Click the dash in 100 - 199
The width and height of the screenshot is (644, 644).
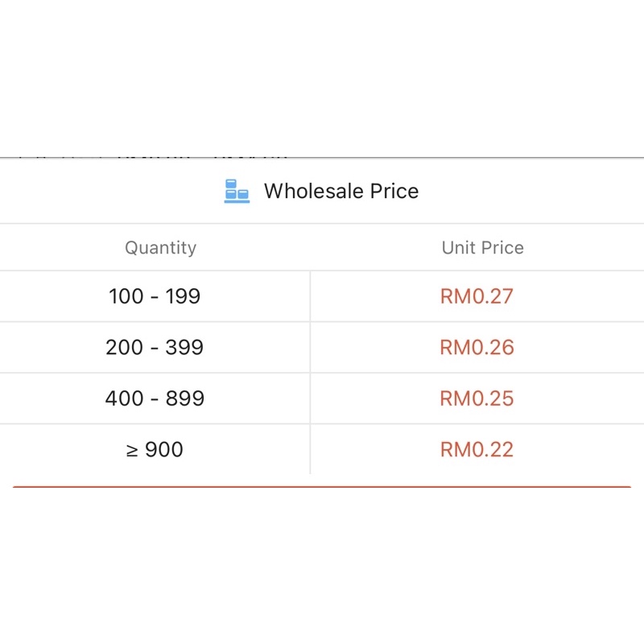tap(155, 298)
